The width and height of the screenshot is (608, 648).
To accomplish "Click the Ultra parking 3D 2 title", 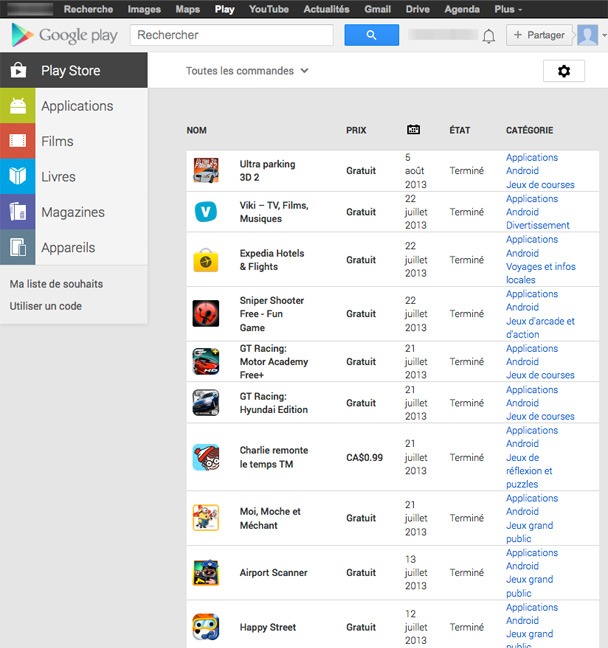I will 267,170.
